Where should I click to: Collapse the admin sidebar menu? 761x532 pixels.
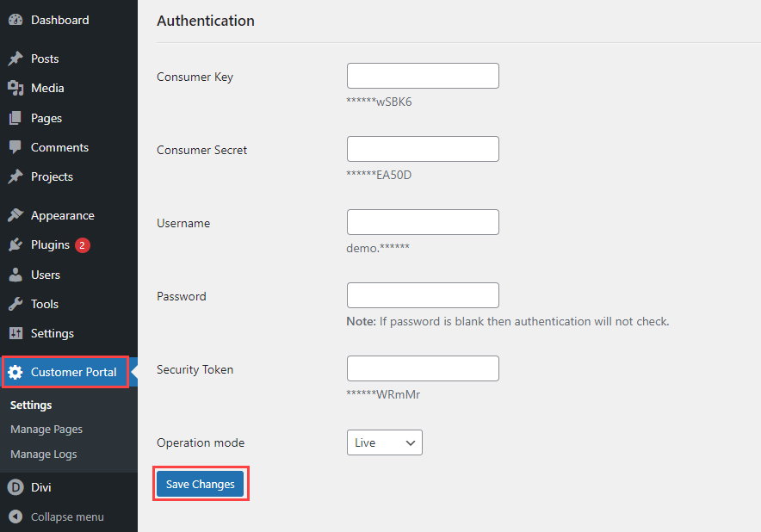click(57, 517)
